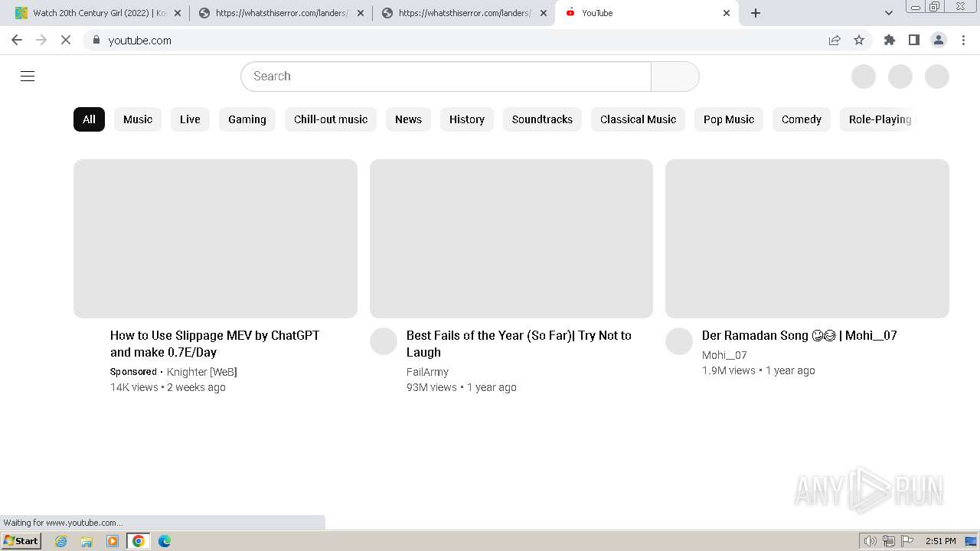Open the Action Center flag icon
Viewport: 980px width, 551px height.
pos(907,541)
